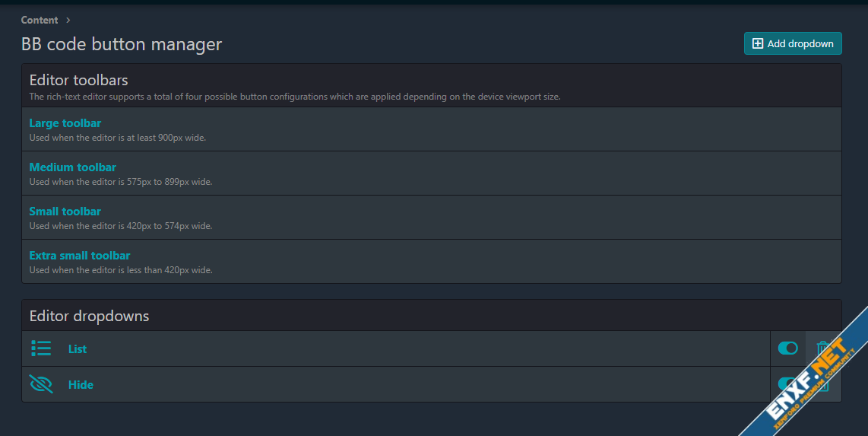This screenshot has height=436, width=868.
Task: Toggle off the Hide dropdown switch
Action: click(786, 383)
